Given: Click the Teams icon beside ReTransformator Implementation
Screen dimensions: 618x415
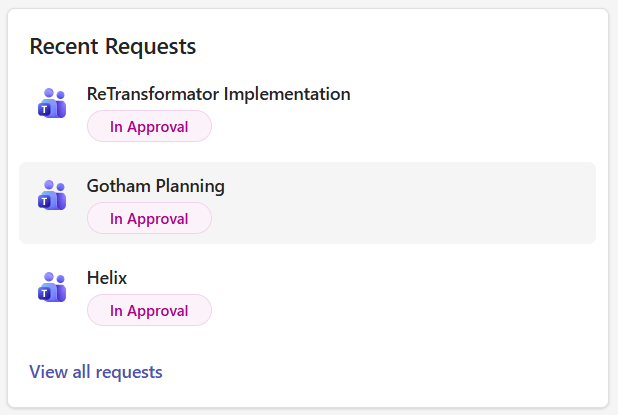Looking at the screenshot, I should coord(52,103).
